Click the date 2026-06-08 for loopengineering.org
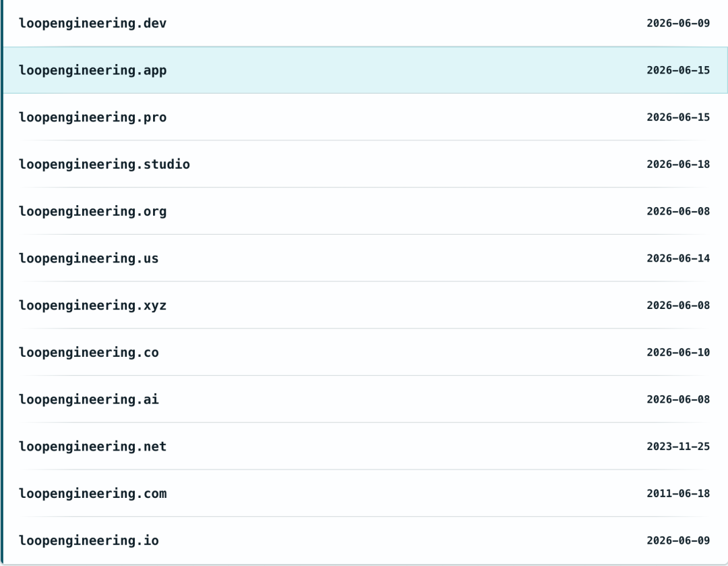This screenshot has height=566, width=728. click(678, 211)
